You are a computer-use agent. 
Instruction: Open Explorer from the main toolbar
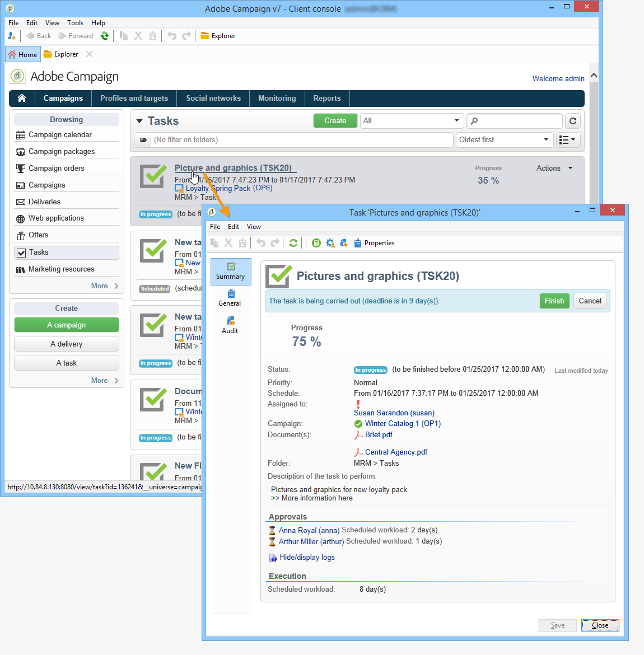218,36
